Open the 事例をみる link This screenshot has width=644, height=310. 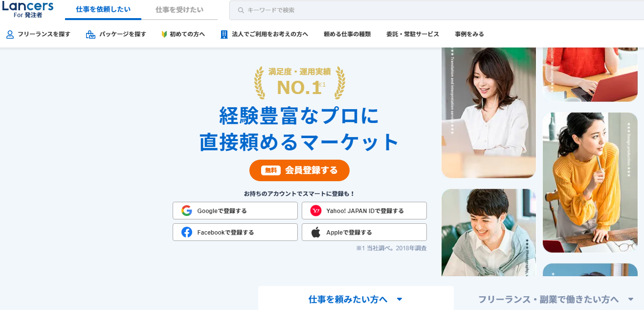pyautogui.click(x=469, y=34)
